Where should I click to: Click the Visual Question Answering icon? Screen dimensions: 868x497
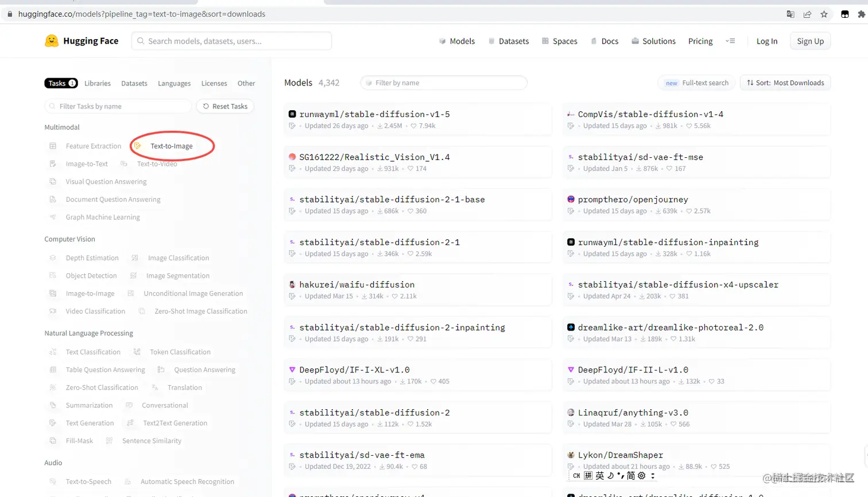point(53,181)
